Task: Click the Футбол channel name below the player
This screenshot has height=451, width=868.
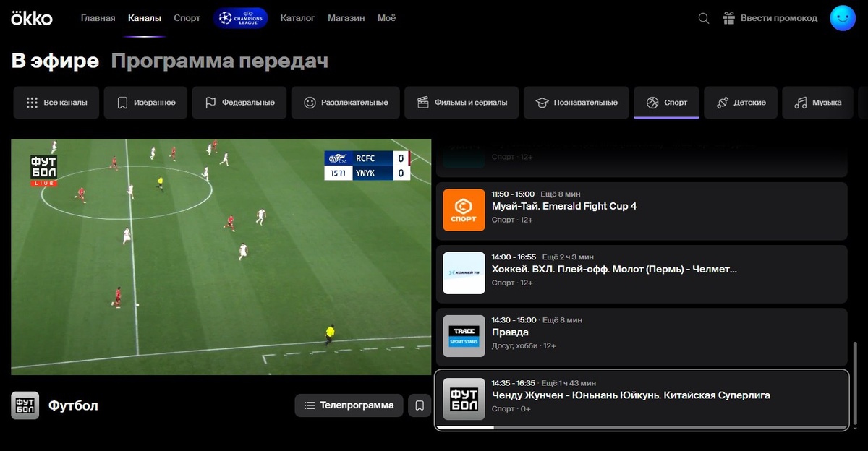Action: [73, 405]
